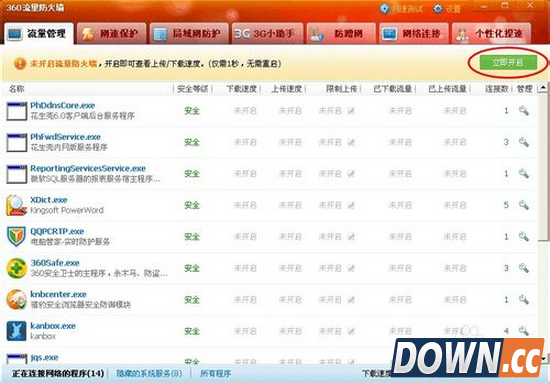Click connection count 5 for XDict.exe
Image resolution: width=550 pixels, height=383 pixels.
(x=506, y=205)
